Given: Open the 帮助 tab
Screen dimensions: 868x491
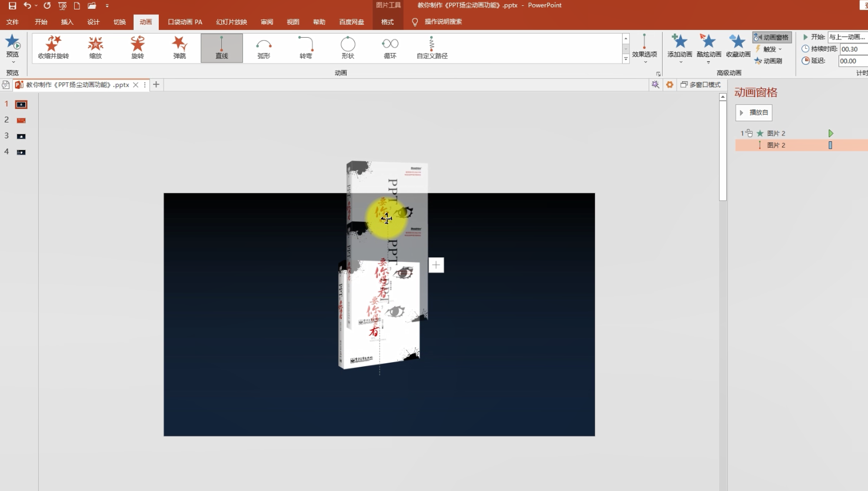Looking at the screenshot, I should coord(319,22).
